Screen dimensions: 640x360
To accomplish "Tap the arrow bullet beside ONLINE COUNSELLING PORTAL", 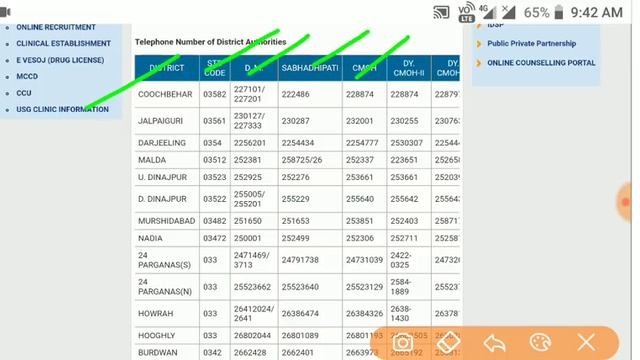I will click(479, 63).
